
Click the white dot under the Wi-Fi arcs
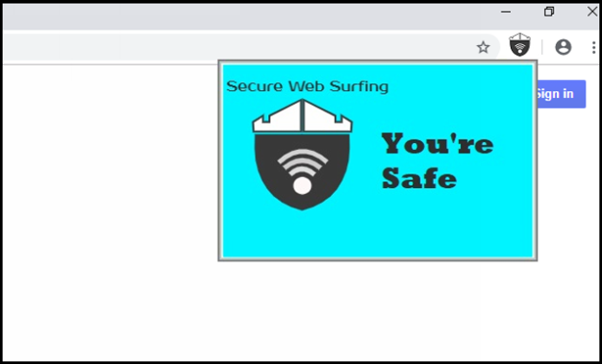click(x=303, y=185)
